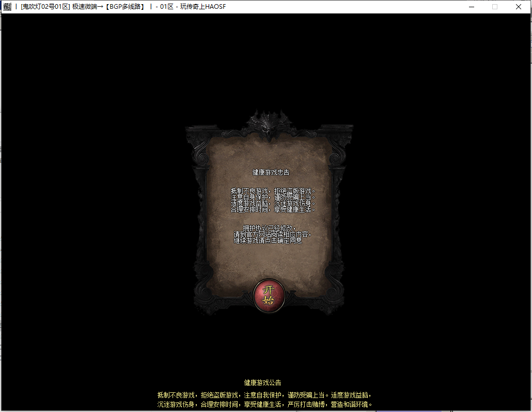Image resolution: width=532 pixels, height=412 pixels.
Task: Click the left scroll ornament of the frame
Action: click(199, 155)
